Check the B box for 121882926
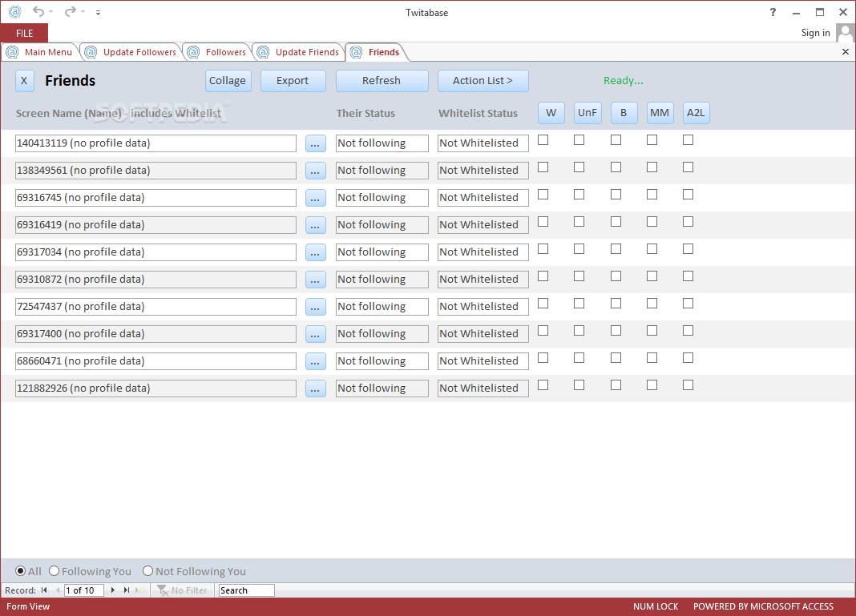Screen dimensions: 856x616 click(616, 386)
